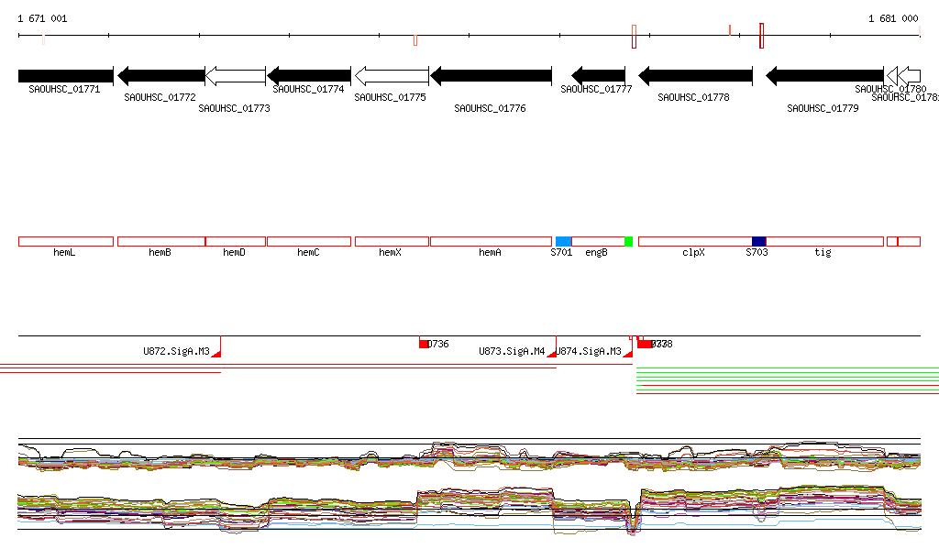
Task: Select the SAOUHSC_01779 black gene arrow
Action: point(825,76)
